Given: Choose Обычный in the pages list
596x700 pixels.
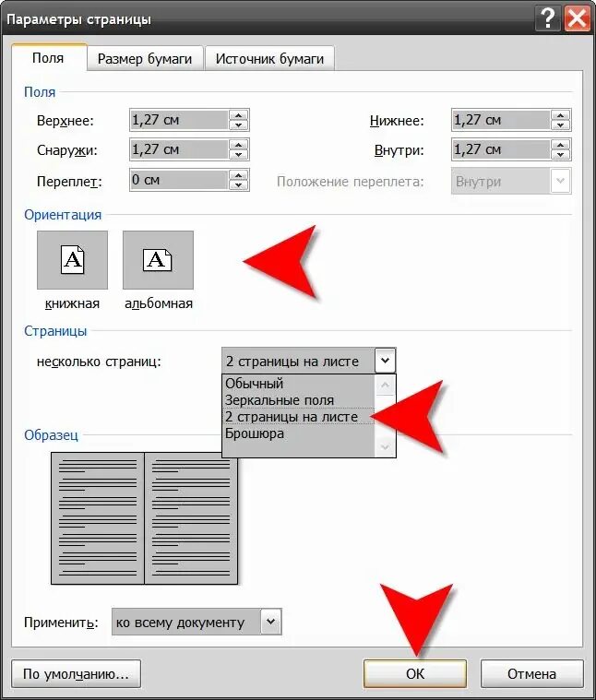Looking at the screenshot, I should tap(298, 384).
